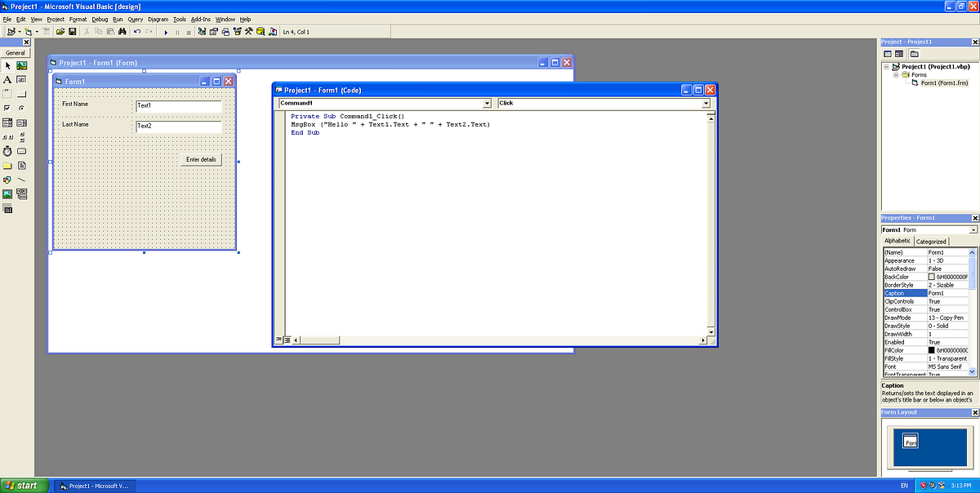Click the FillColor black color swatch
Screen dimensions: 980x493
(931, 349)
